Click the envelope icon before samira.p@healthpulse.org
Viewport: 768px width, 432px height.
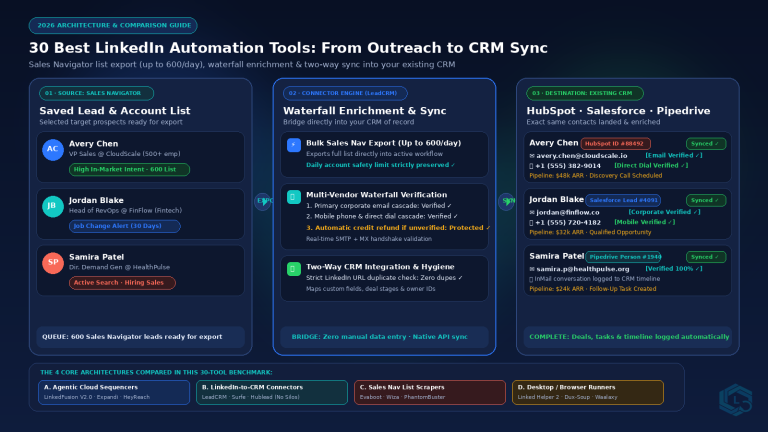(x=532, y=269)
